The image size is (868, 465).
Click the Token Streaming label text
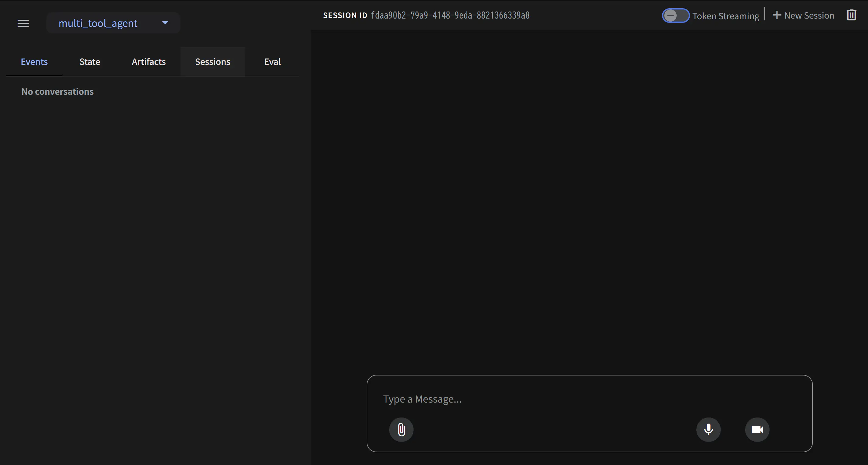pyautogui.click(x=725, y=16)
